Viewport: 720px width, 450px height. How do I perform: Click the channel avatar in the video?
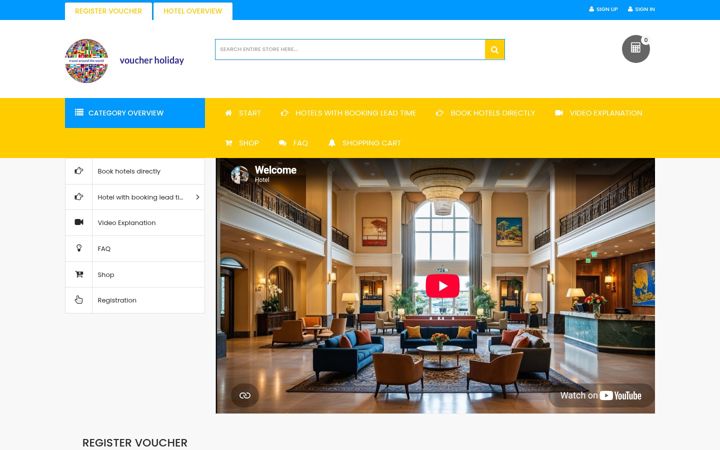coord(240,174)
